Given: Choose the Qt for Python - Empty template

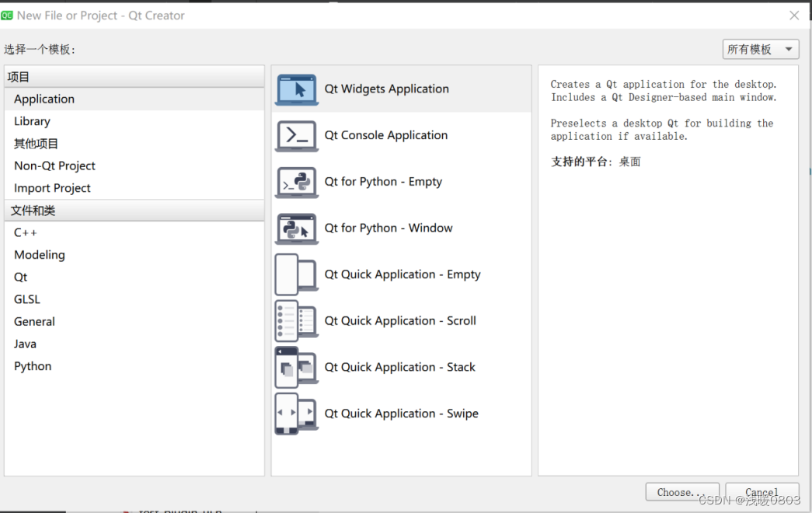Looking at the screenshot, I should pos(384,182).
